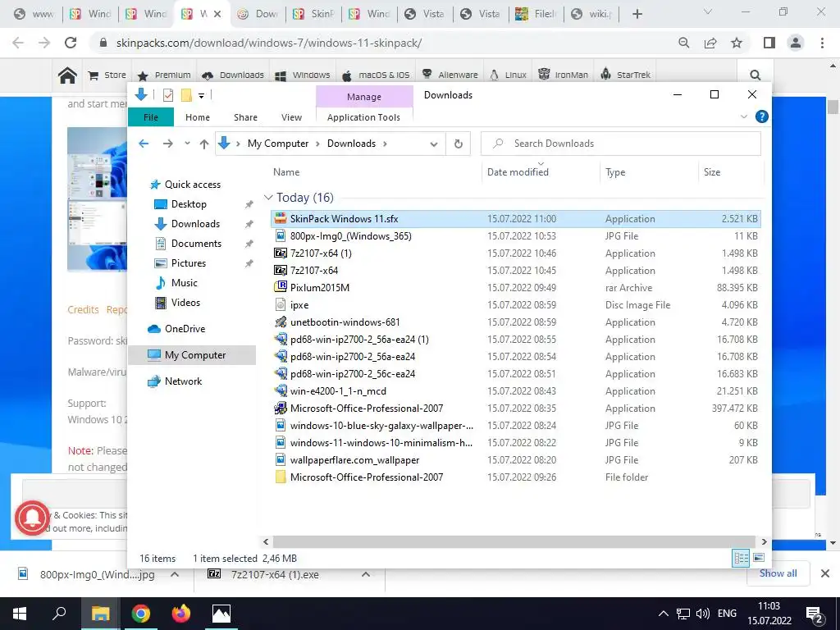Open Application Tools ribbon tab
Image resolution: width=840 pixels, height=630 pixels.
coord(363,117)
